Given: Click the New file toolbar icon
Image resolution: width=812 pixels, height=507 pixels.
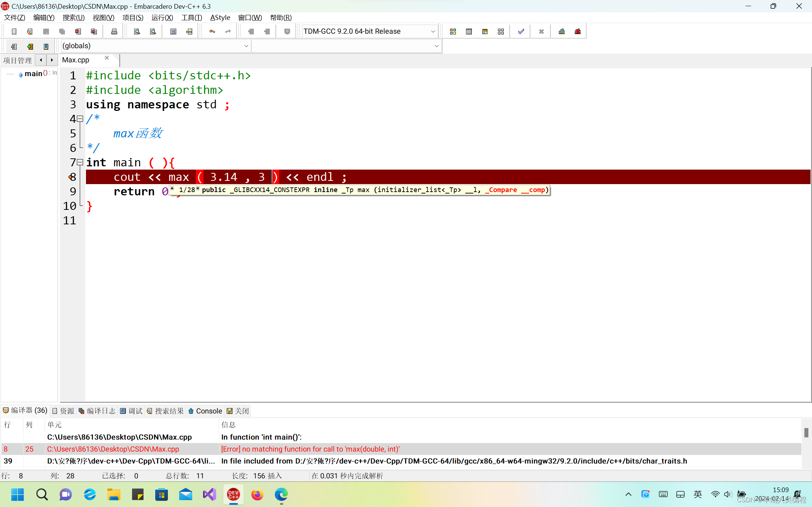Looking at the screenshot, I should (14, 32).
